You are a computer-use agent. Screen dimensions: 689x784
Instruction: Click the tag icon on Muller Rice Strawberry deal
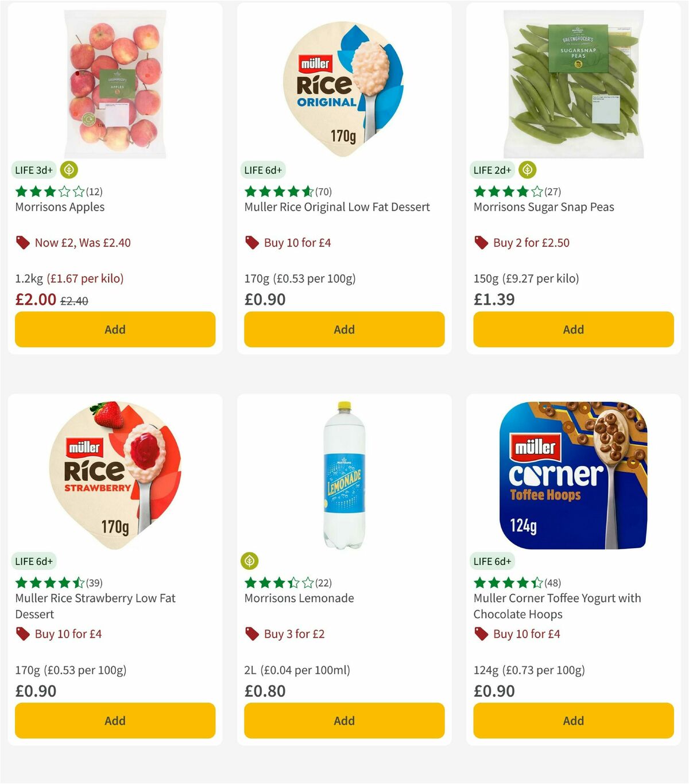[x=24, y=634]
